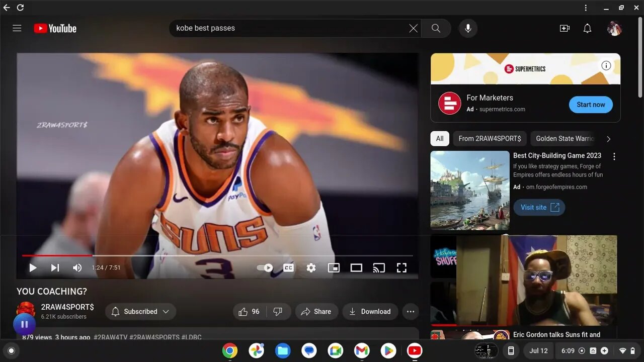Click the #LDBC hashtag
644x362 pixels.
coord(192,337)
